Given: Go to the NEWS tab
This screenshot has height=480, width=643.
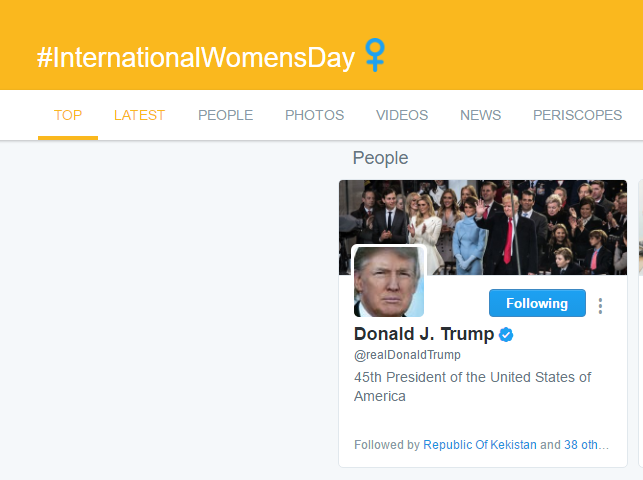Looking at the screenshot, I should tap(481, 115).
